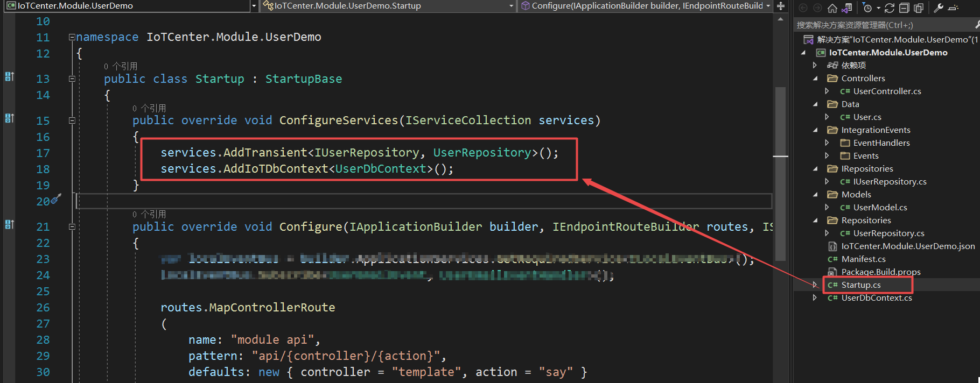Click the solution icon beside 解决方案
The image size is (980, 383).
(808, 39)
